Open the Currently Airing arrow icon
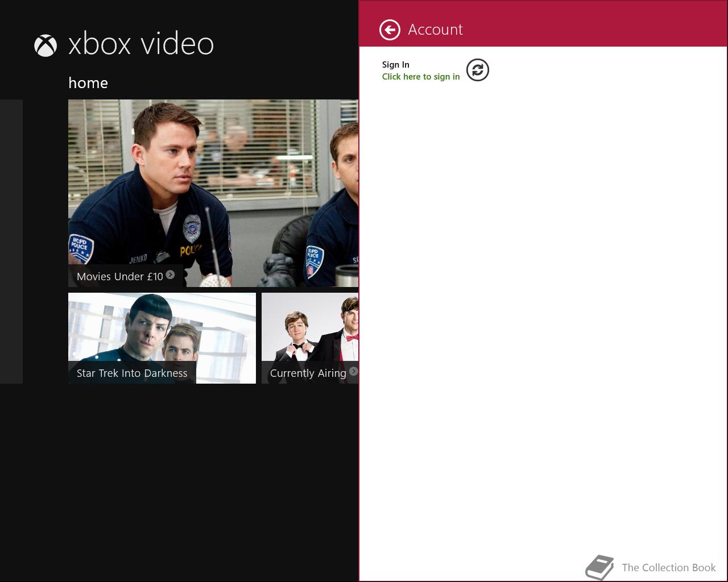 353,372
